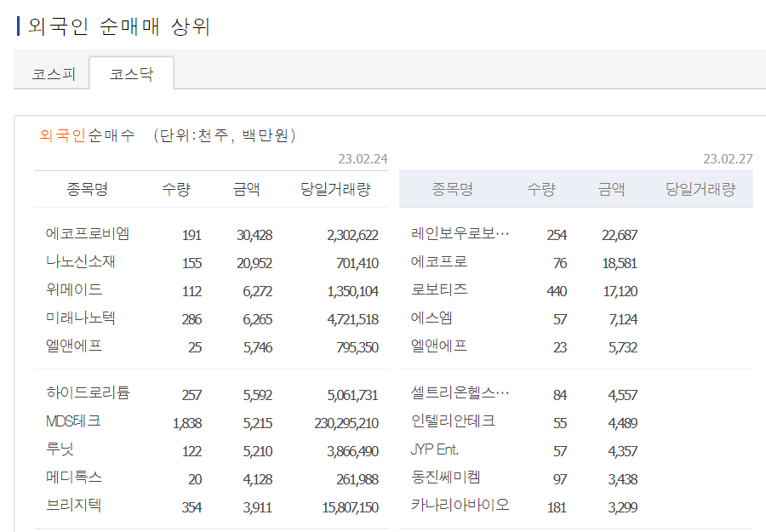Image resolution: width=766 pixels, height=532 pixels.
Task: Open the 하이드로리튬 stock link
Action: [x=88, y=393]
